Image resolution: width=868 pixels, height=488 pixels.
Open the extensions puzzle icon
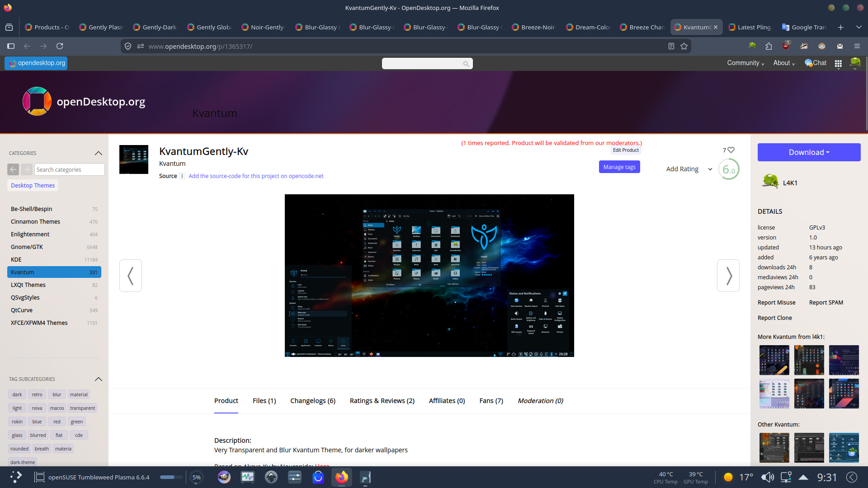click(769, 46)
